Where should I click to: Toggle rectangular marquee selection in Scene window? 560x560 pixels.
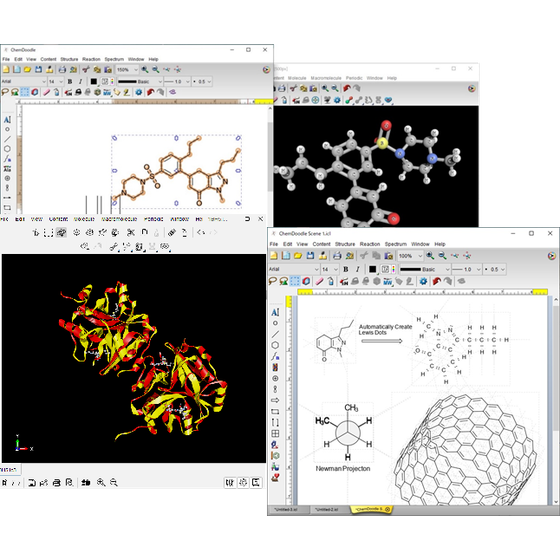(295, 281)
